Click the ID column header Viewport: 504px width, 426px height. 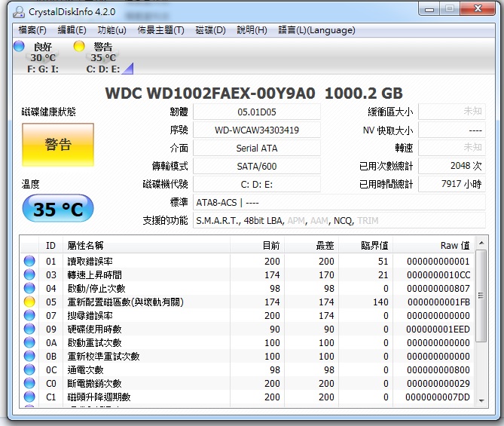(x=50, y=246)
